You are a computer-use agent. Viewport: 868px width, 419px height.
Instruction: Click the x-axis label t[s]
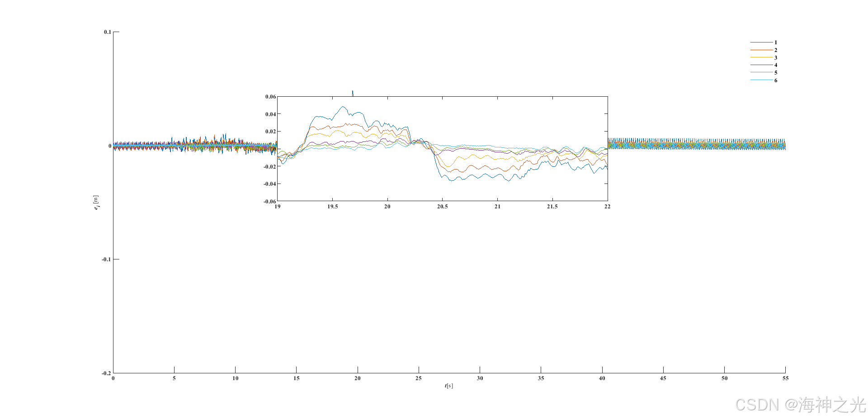click(x=448, y=386)
